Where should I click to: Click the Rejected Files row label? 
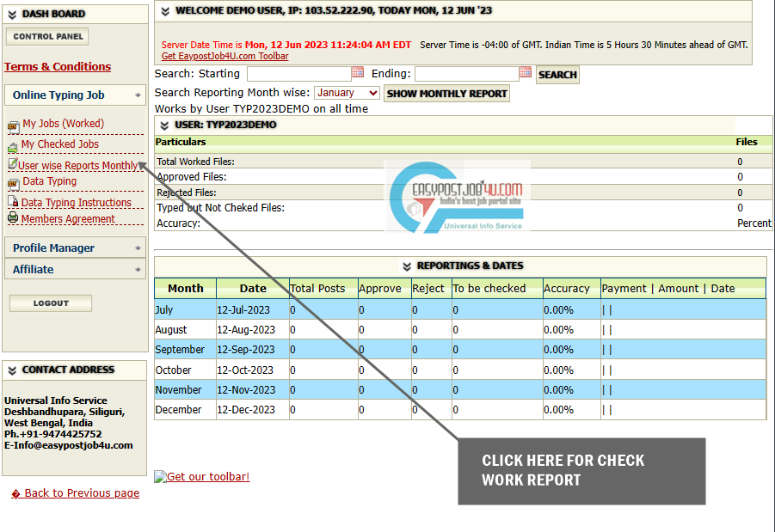(187, 193)
